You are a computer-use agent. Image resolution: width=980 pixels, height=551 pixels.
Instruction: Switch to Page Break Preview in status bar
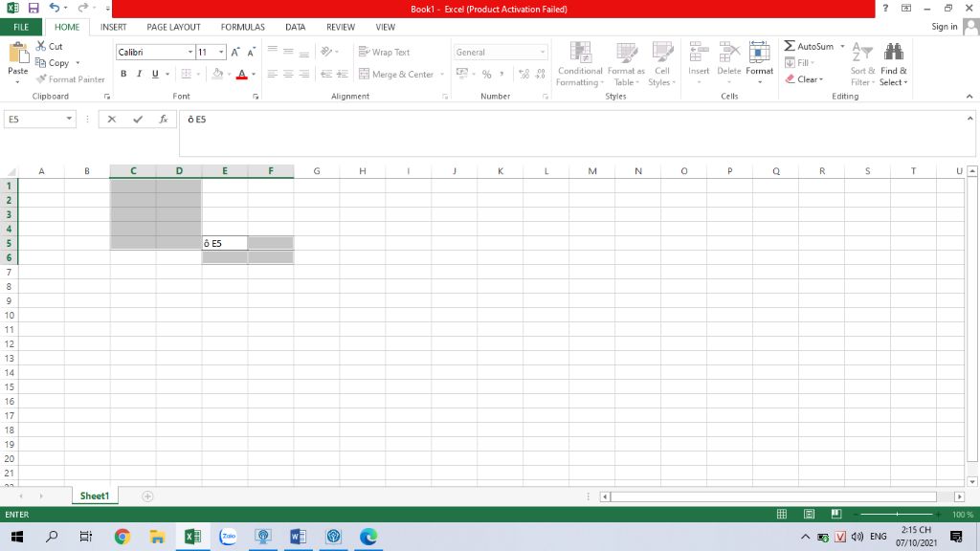(835, 514)
